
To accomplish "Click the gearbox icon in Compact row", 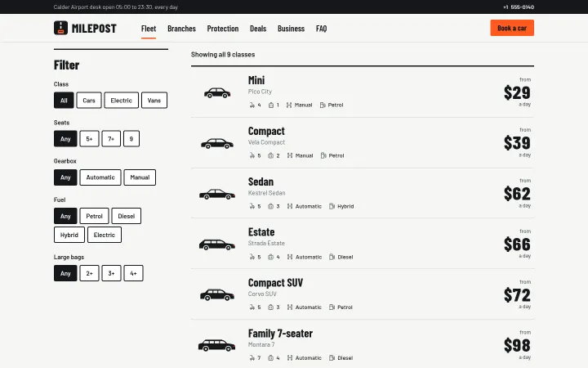I will (290, 155).
